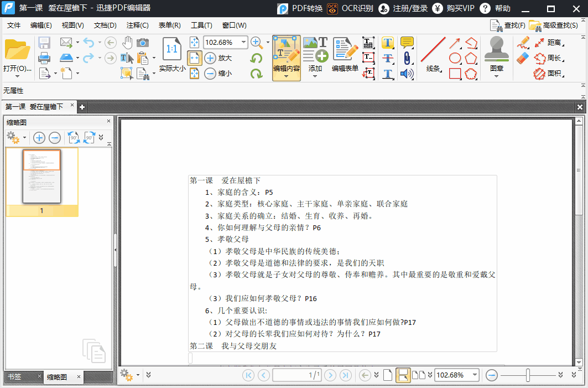Open the status bar zoom 102.68% dropdown
Image resolution: width=588 pixels, height=388 pixels.
click(x=475, y=375)
